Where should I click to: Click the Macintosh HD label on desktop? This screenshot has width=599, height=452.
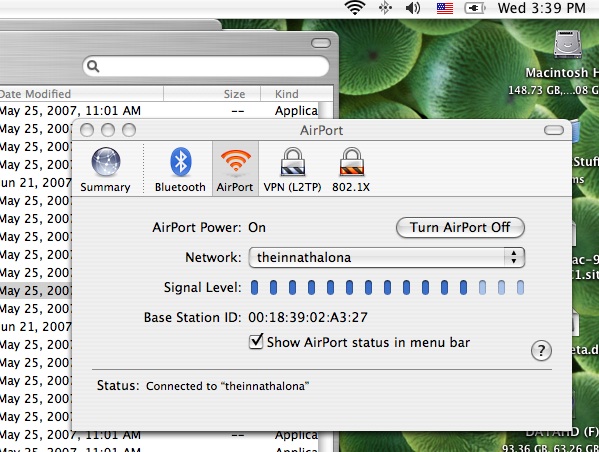562,73
